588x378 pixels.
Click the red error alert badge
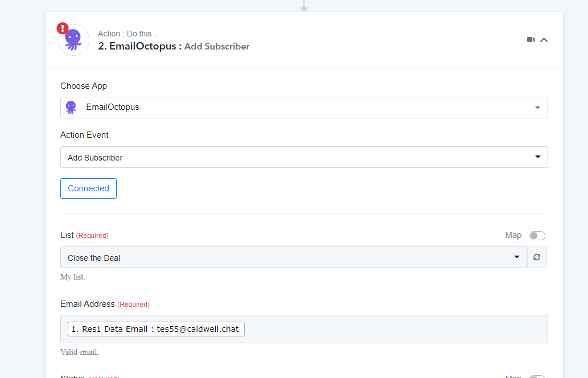coord(62,28)
